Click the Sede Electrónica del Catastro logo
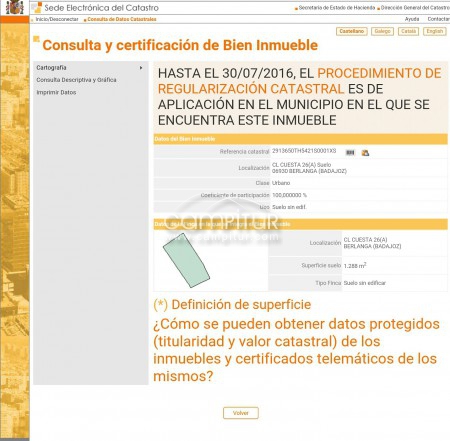 95,8
